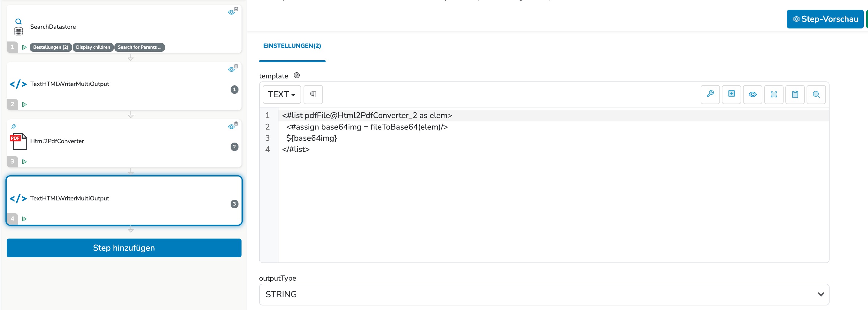The height and width of the screenshot is (310, 868).
Task: Run the Html2PdfConverter step play arrow
Action: pos(24,162)
